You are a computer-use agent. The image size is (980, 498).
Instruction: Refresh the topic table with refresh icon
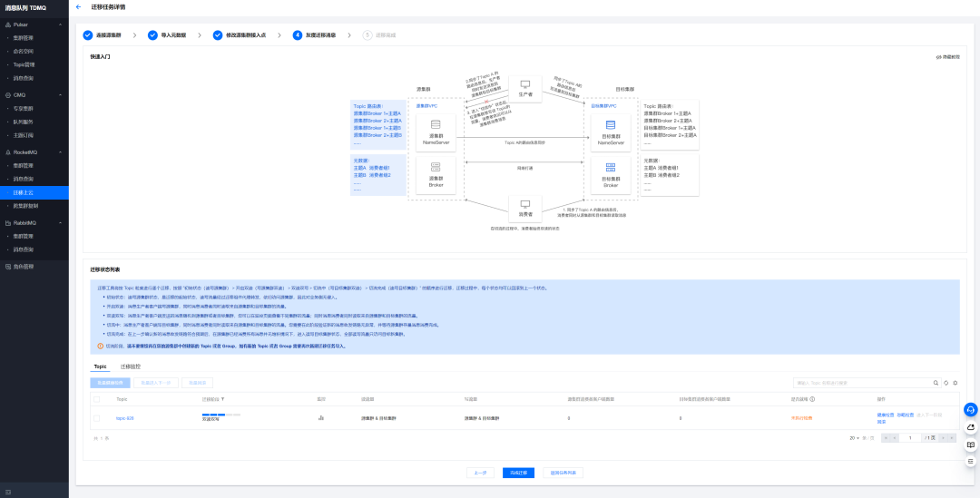946,383
